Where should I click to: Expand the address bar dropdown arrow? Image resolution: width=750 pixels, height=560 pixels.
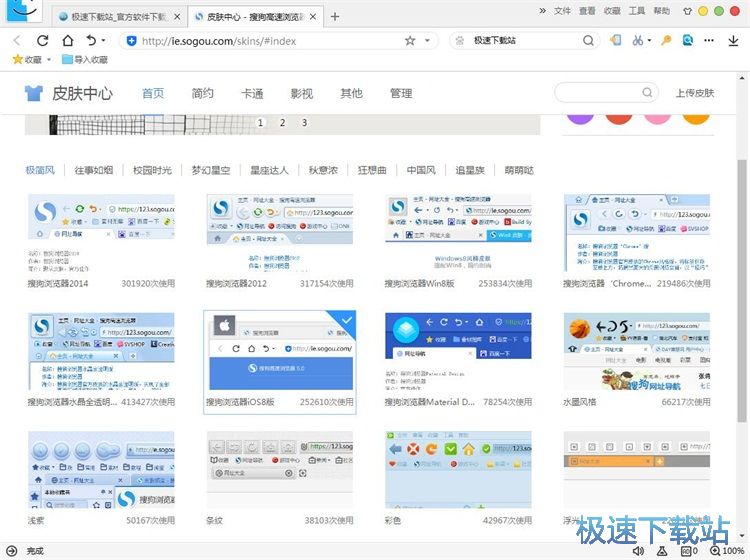[x=427, y=41]
